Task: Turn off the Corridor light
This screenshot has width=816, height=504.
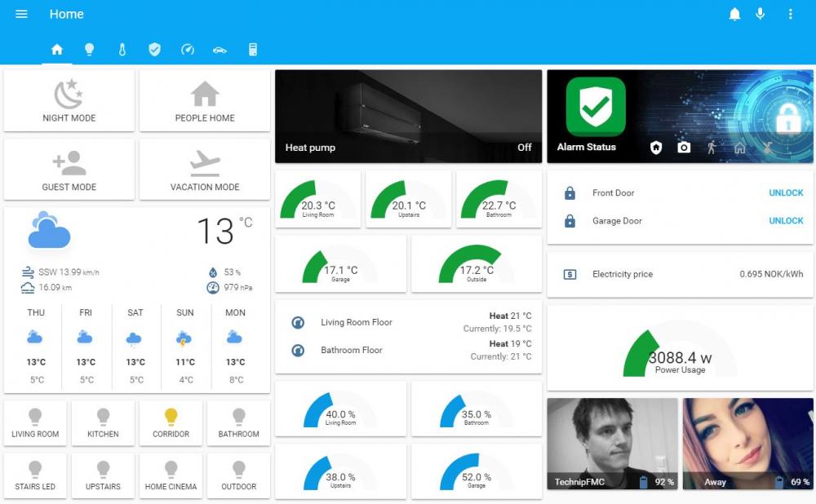Action: pyautogui.click(x=171, y=422)
